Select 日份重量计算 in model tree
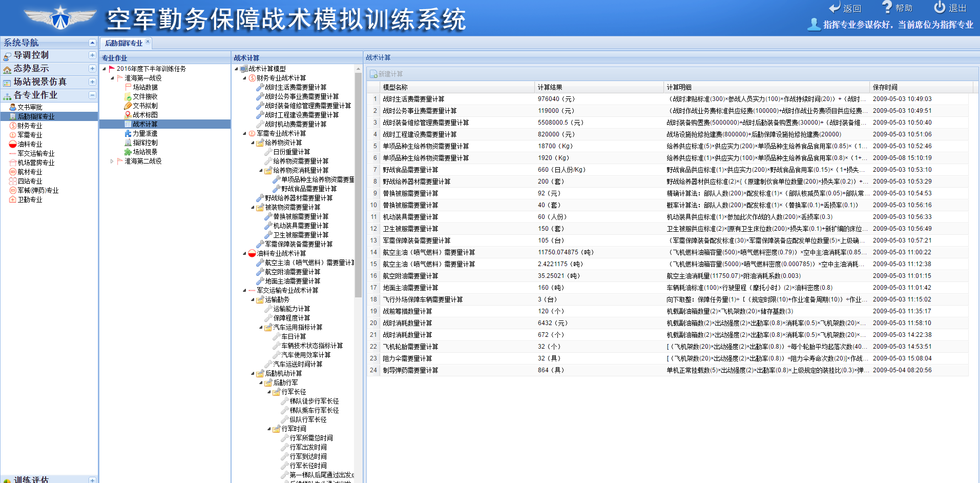The width and height of the screenshot is (980, 483). [291, 152]
